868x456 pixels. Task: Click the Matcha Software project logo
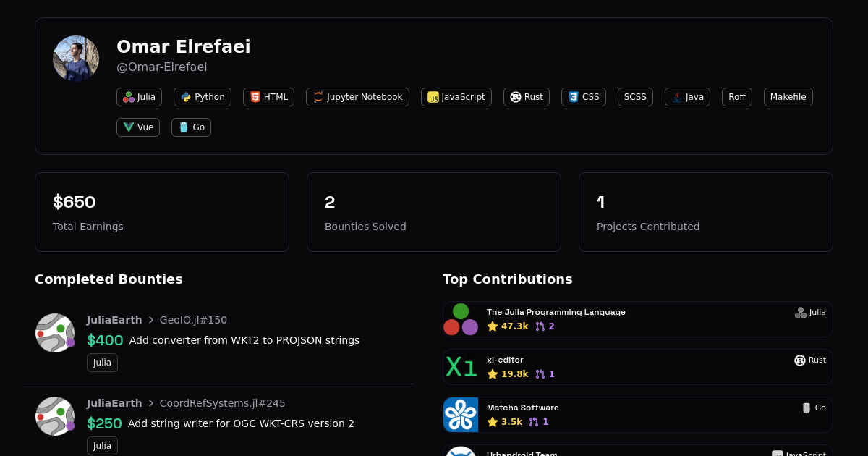pyautogui.click(x=461, y=415)
